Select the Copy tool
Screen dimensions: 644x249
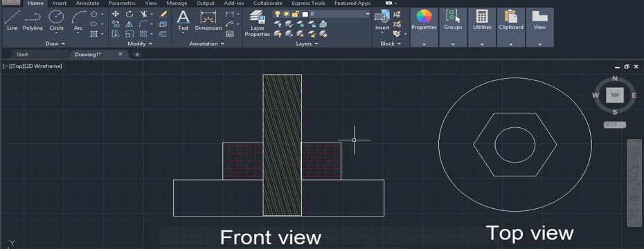pos(116,24)
